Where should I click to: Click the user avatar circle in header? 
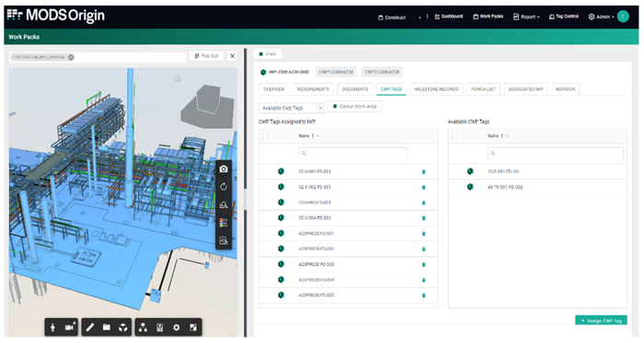tap(623, 17)
